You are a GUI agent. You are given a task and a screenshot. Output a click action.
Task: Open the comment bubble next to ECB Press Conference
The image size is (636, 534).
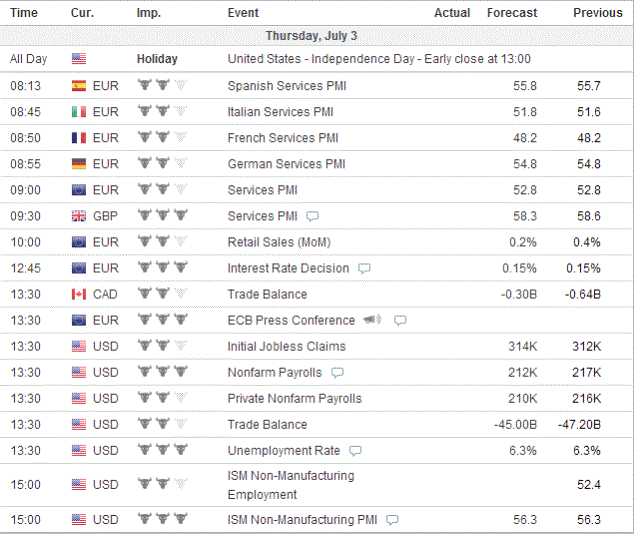400,321
